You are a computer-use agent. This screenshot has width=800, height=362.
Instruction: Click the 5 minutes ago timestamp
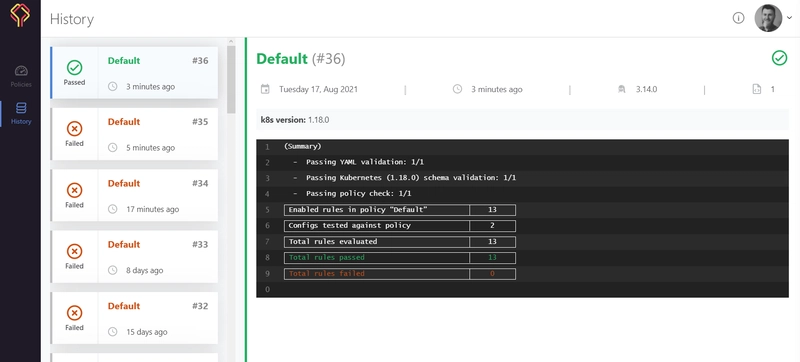151,148
